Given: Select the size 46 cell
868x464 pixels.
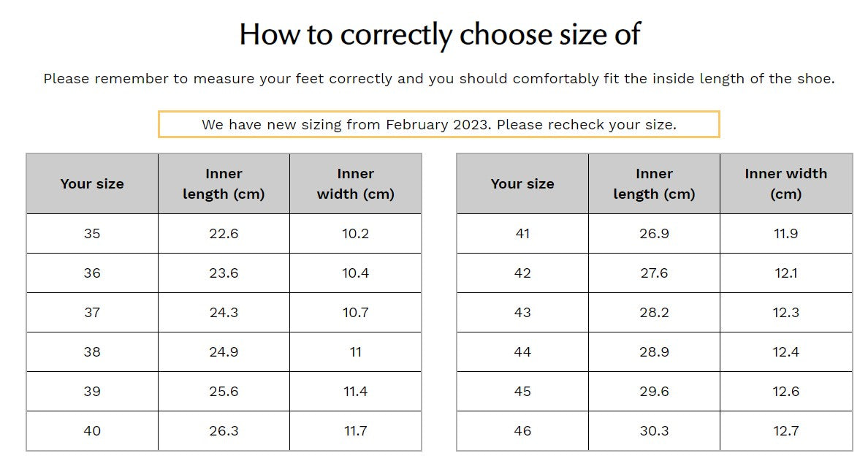Looking at the screenshot, I should click(522, 431).
